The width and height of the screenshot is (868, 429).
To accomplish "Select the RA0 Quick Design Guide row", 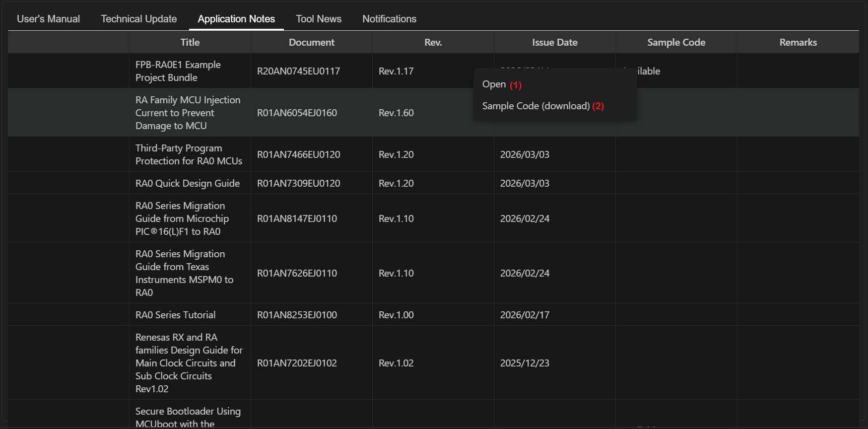I will point(433,183).
